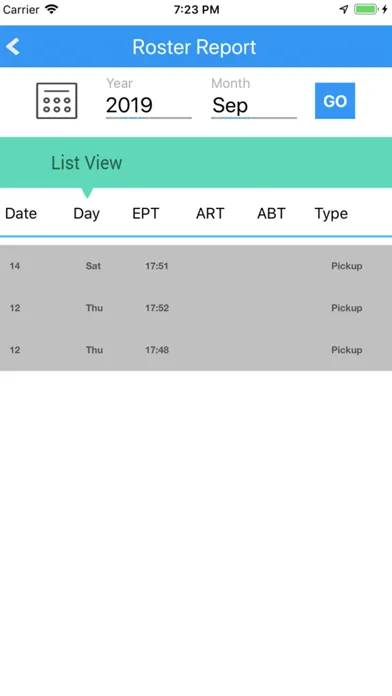Select the Thu 12 17:48 pickup row
The height and width of the screenshot is (696, 392).
[x=196, y=350]
